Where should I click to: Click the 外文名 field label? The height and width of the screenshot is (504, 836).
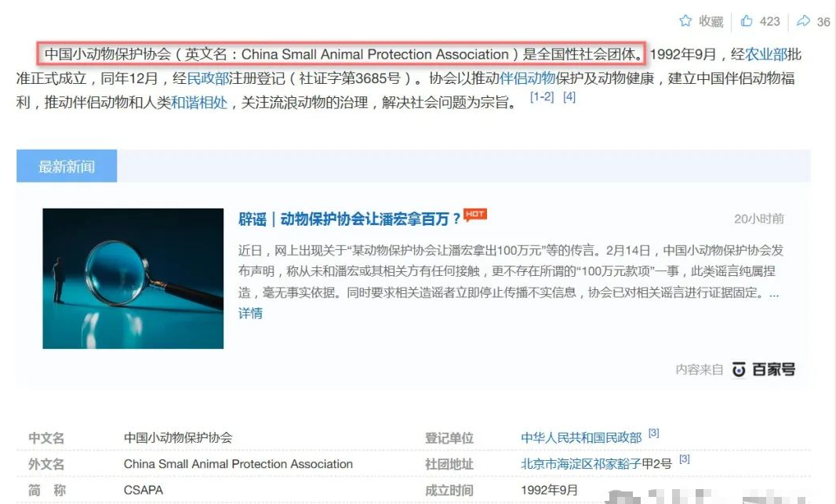(46, 464)
